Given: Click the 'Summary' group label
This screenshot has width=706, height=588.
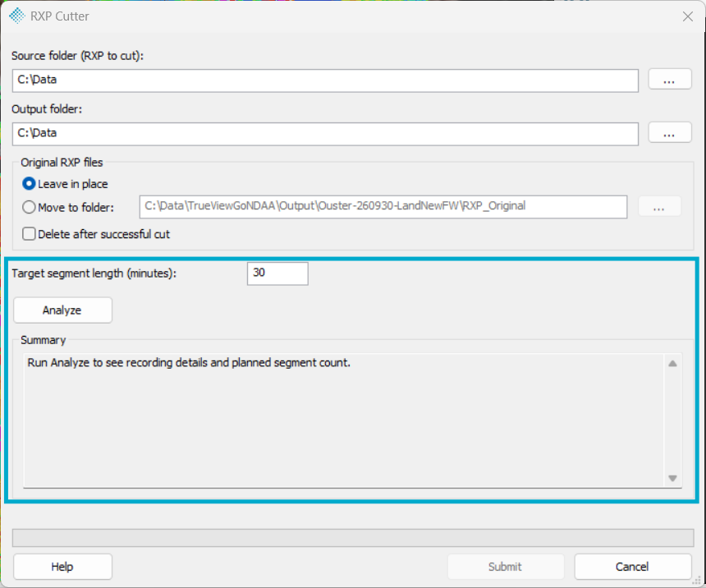Looking at the screenshot, I should coord(44,340).
